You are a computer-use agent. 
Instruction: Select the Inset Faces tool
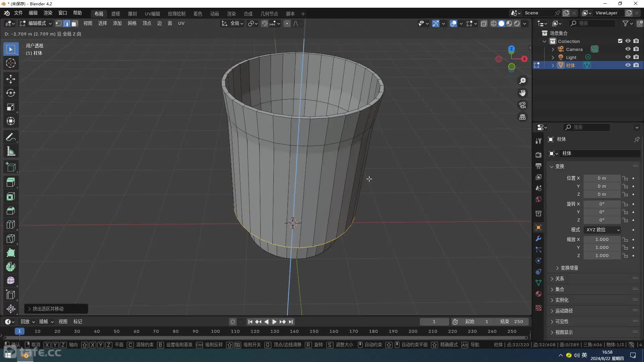11,197
